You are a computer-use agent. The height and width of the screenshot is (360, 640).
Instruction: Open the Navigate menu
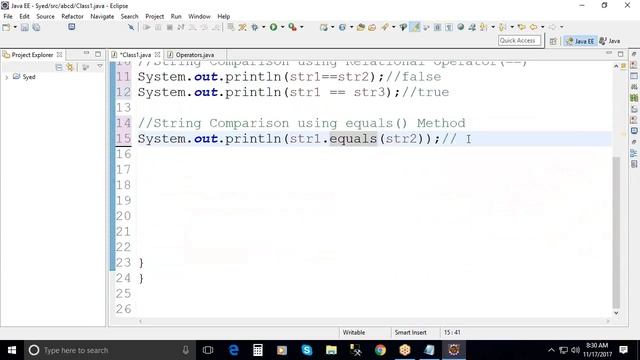[102, 16]
